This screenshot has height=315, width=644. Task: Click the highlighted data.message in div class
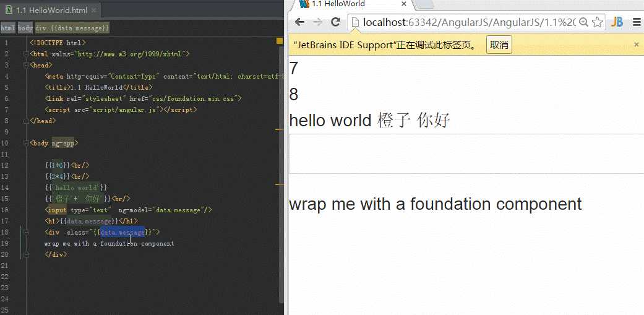pyautogui.click(x=122, y=232)
